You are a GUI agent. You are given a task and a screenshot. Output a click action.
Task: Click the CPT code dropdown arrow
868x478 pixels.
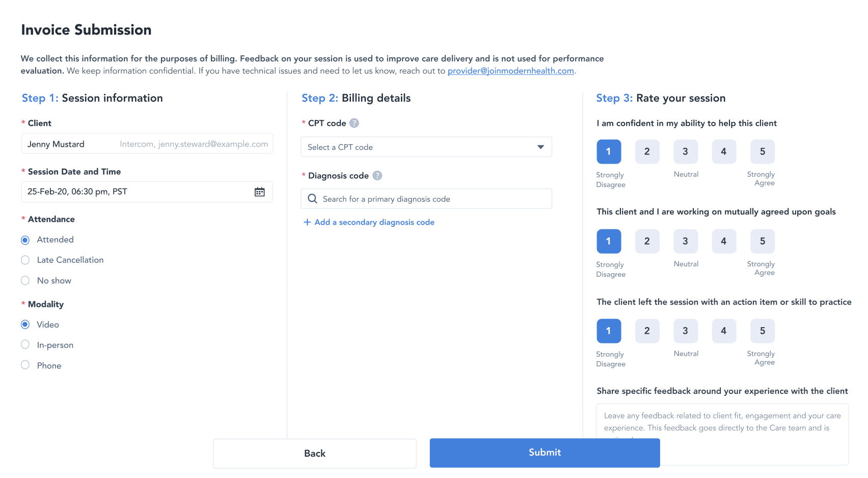[x=540, y=147]
